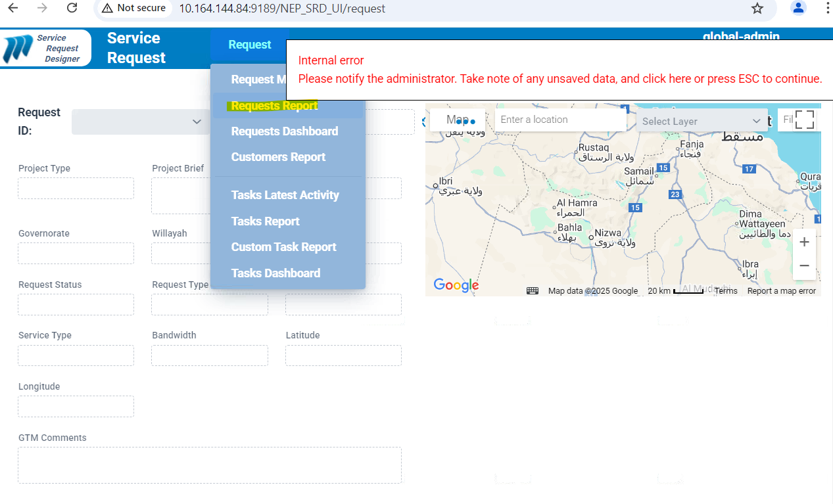Select Requests Report from menu
833x504 pixels.
tap(274, 106)
